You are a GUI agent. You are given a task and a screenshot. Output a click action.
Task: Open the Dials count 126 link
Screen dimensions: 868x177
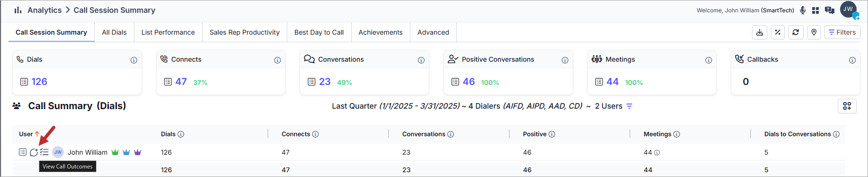click(39, 82)
